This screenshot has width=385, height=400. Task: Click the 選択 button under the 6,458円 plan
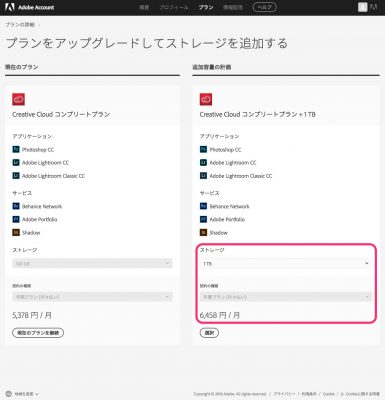point(209,333)
